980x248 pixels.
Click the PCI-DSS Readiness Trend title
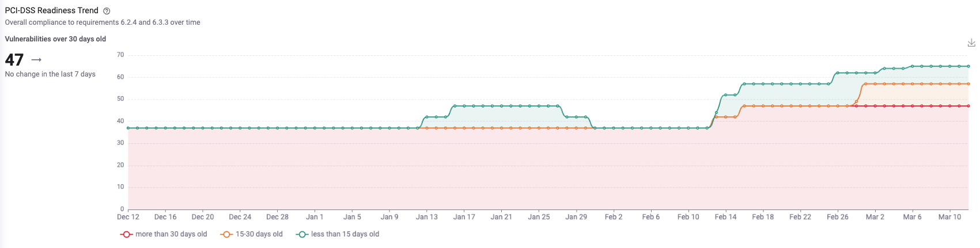[52, 10]
